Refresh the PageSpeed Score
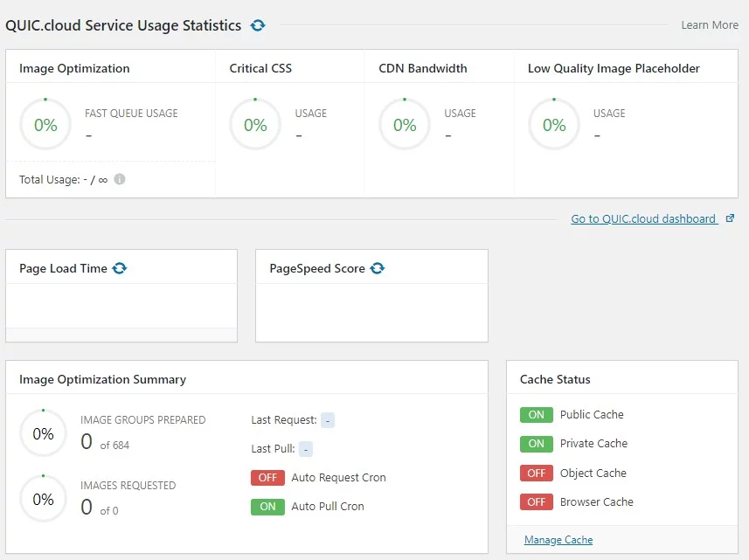Screen dimensions: 749x560 [378, 268]
